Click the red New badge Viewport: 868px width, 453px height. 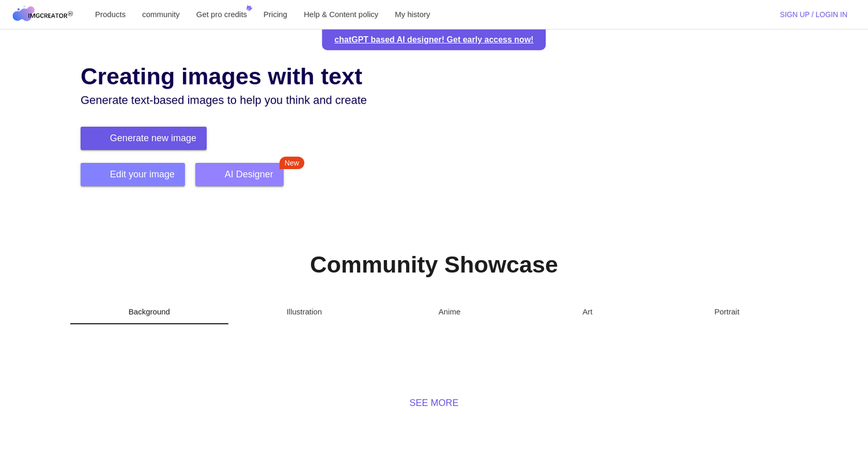pos(292,163)
